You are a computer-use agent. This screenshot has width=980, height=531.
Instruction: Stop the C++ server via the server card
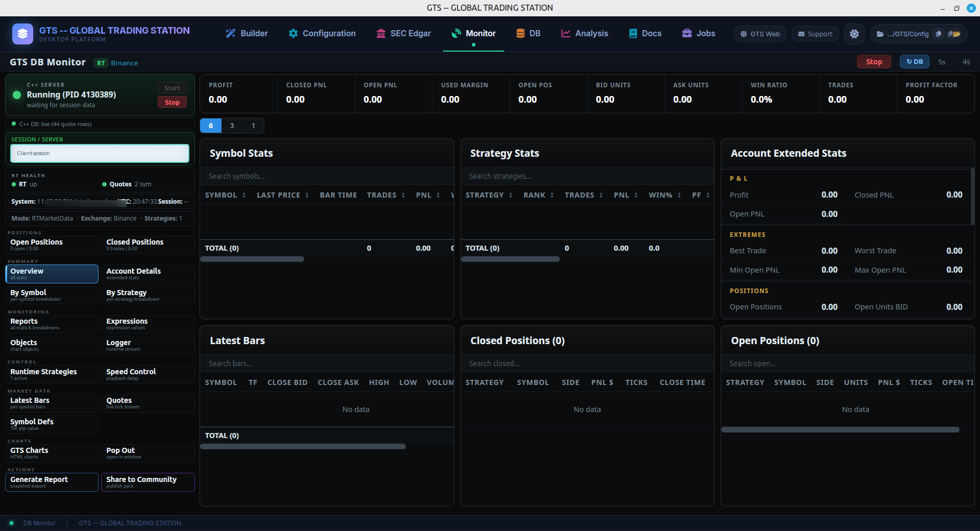(x=172, y=102)
